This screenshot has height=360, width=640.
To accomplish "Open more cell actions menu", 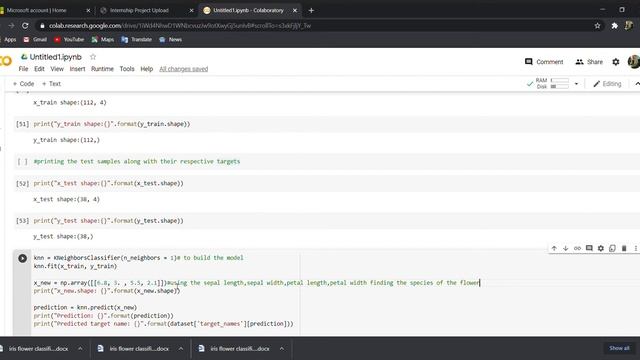I will (636, 248).
